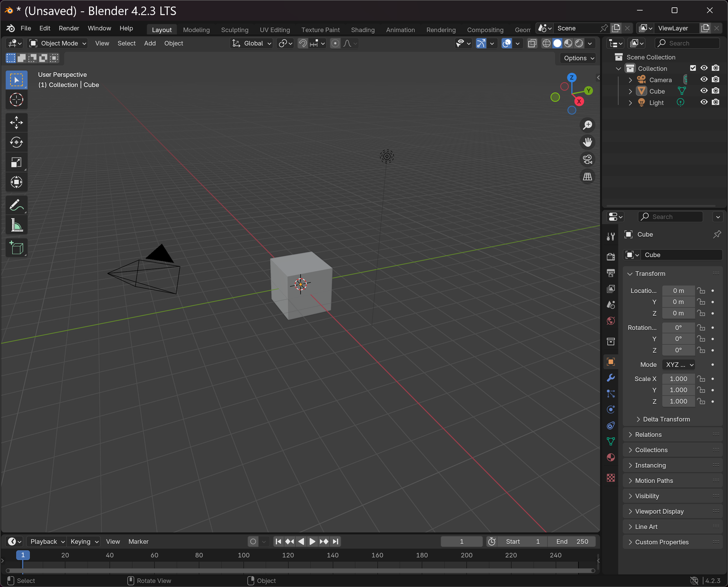This screenshot has height=587, width=728.
Task: Open the View Layer properties tab
Action: (611, 289)
